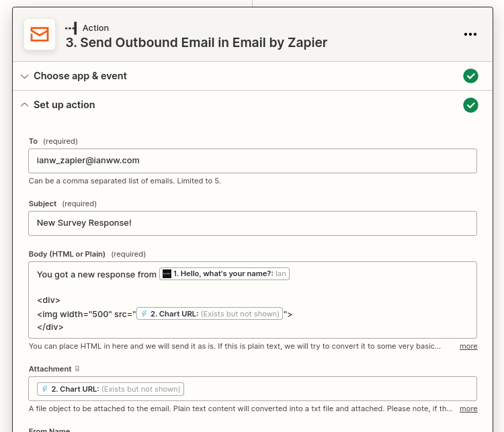Click the Subject field with New Survey Response!
The height and width of the screenshot is (432, 504).
[x=252, y=223]
